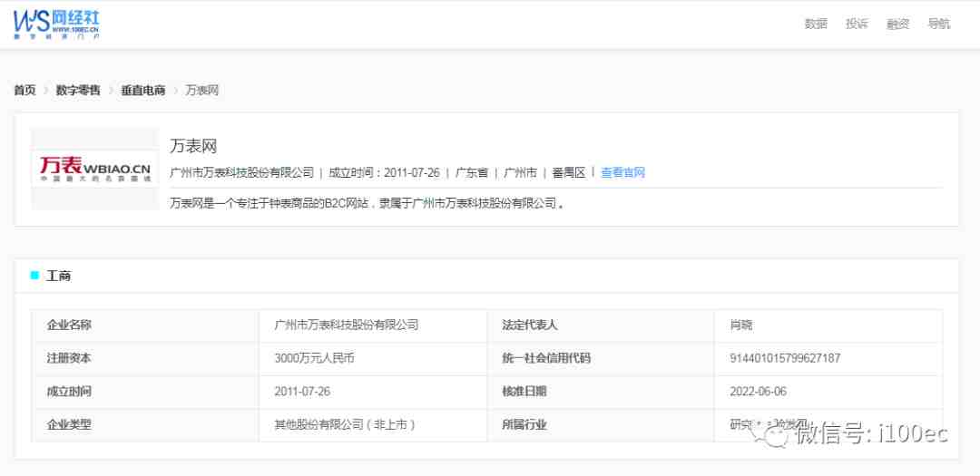Open the 导航 navigation item
This screenshot has width=980, height=476.
coord(939,24)
